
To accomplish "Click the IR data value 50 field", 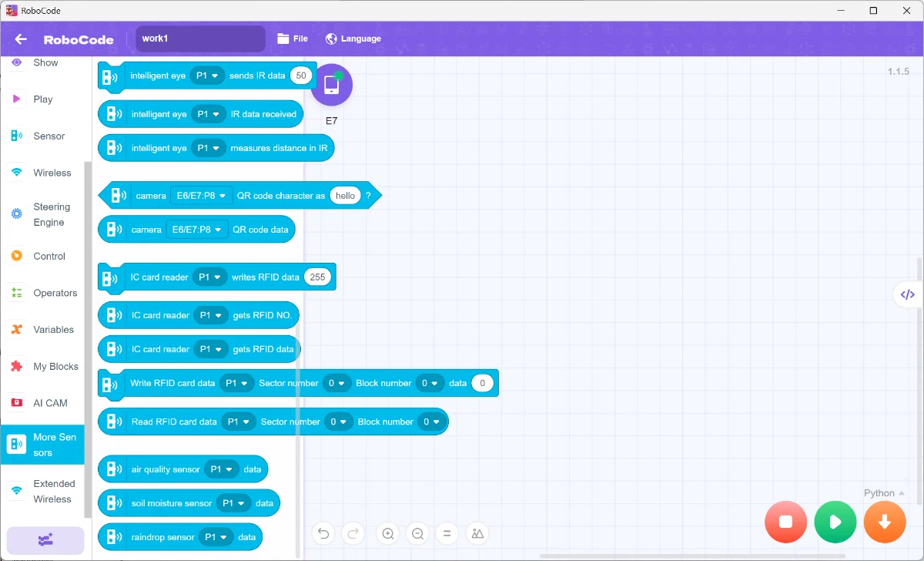I will pos(301,76).
